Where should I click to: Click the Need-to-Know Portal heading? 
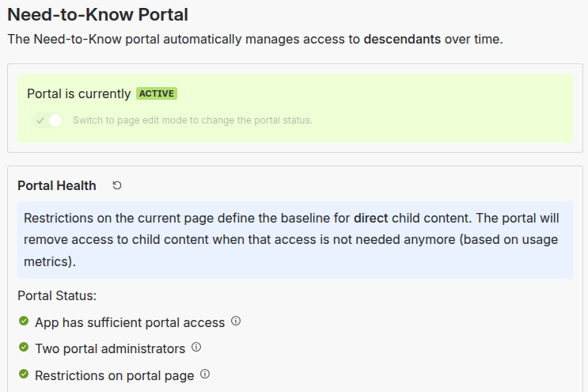point(97,14)
